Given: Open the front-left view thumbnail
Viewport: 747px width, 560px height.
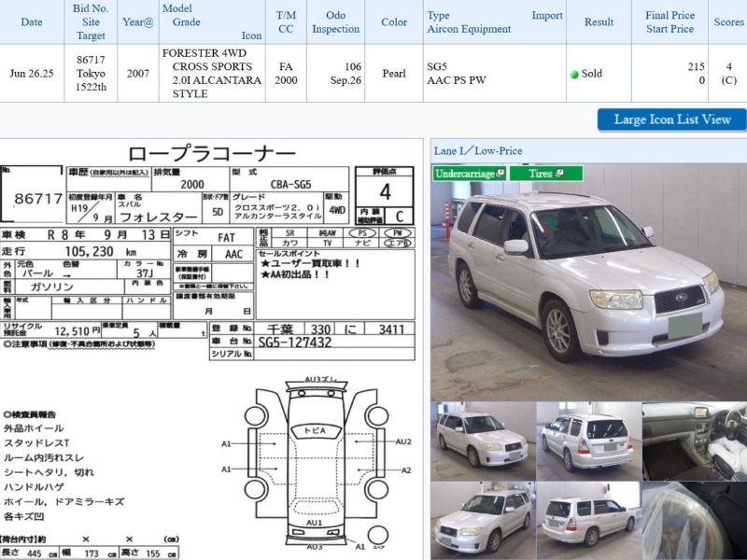Looking at the screenshot, I should click(x=483, y=441).
